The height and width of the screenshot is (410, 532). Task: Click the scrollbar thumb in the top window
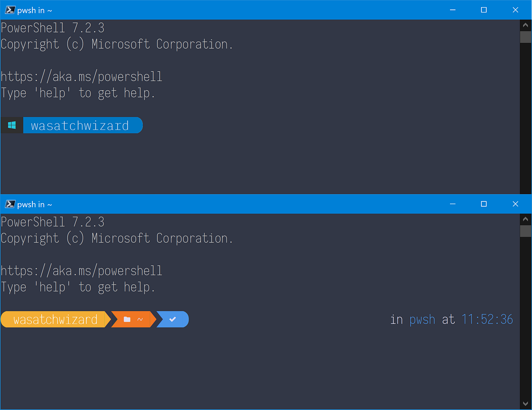click(x=525, y=37)
